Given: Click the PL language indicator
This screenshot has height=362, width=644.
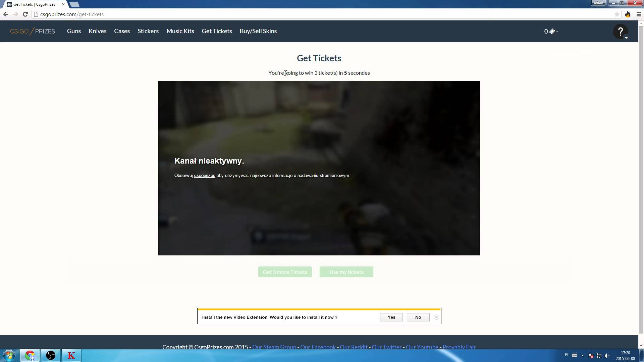Looking at the screenshot, I should 567,355.
